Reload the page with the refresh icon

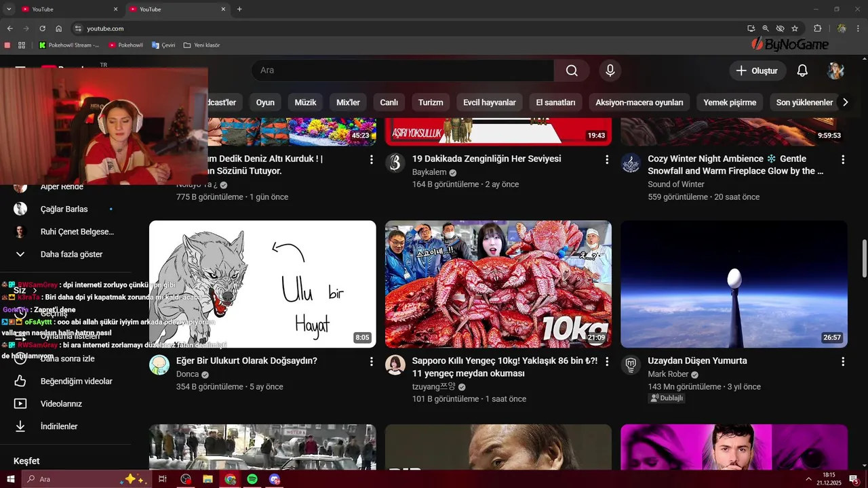pos(42,28)
